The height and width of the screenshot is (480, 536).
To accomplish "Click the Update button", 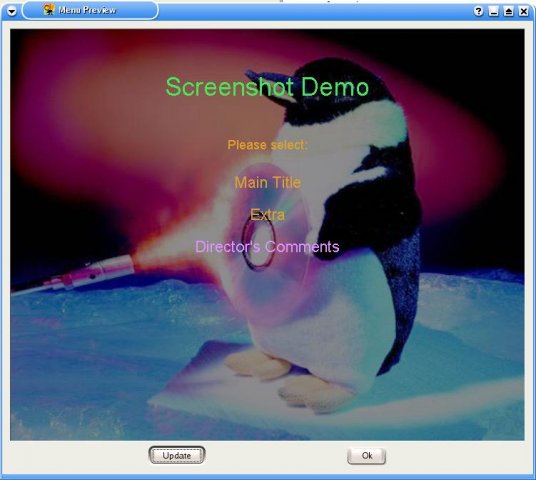I will (x=177, y=455).
